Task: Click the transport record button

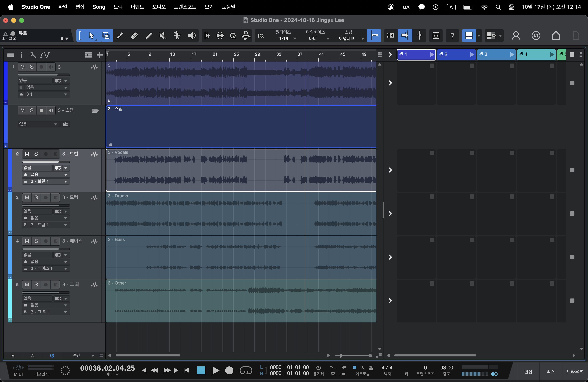Action: tap(229, 370)
